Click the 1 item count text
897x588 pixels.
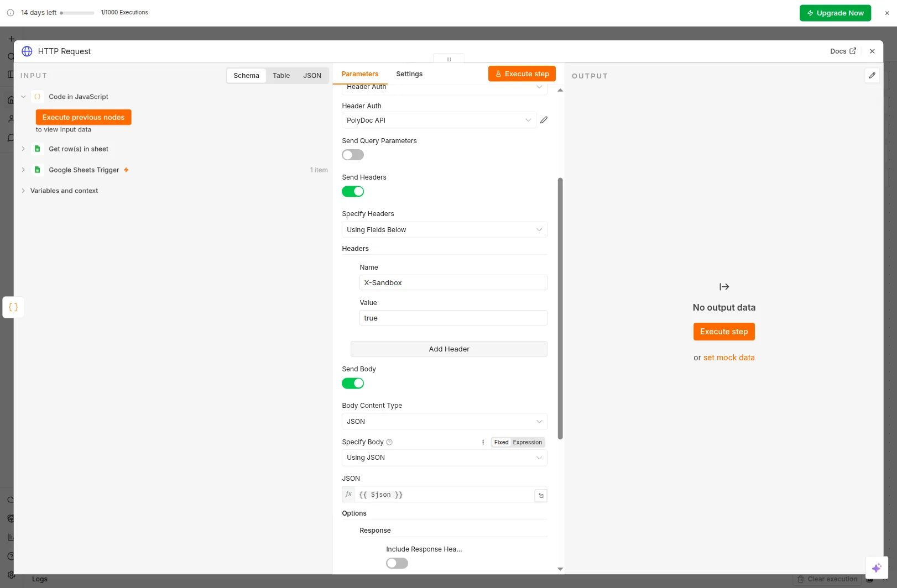click(319, 170)
